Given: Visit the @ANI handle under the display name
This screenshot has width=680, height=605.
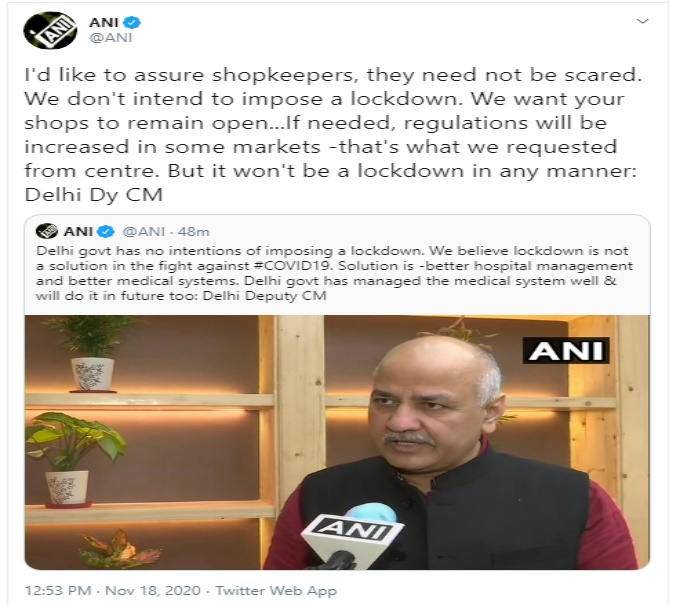Looking at the screenshot, I should point(111,38).
